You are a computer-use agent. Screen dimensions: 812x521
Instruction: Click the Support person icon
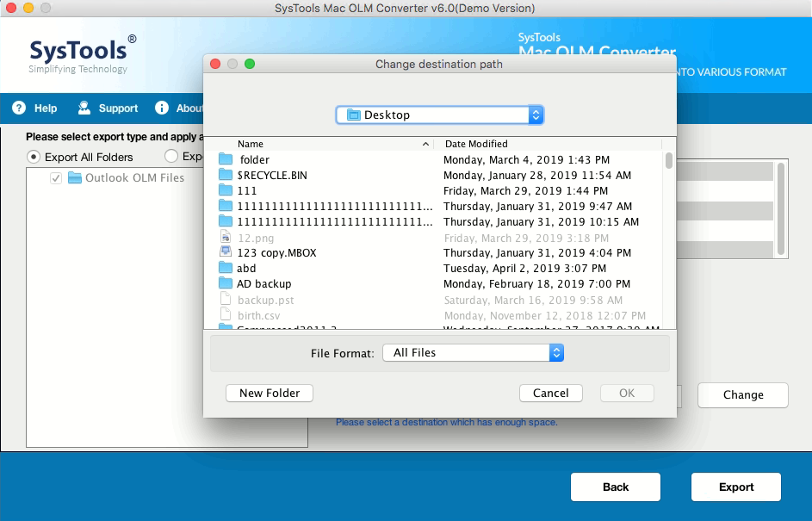(84, 108)
